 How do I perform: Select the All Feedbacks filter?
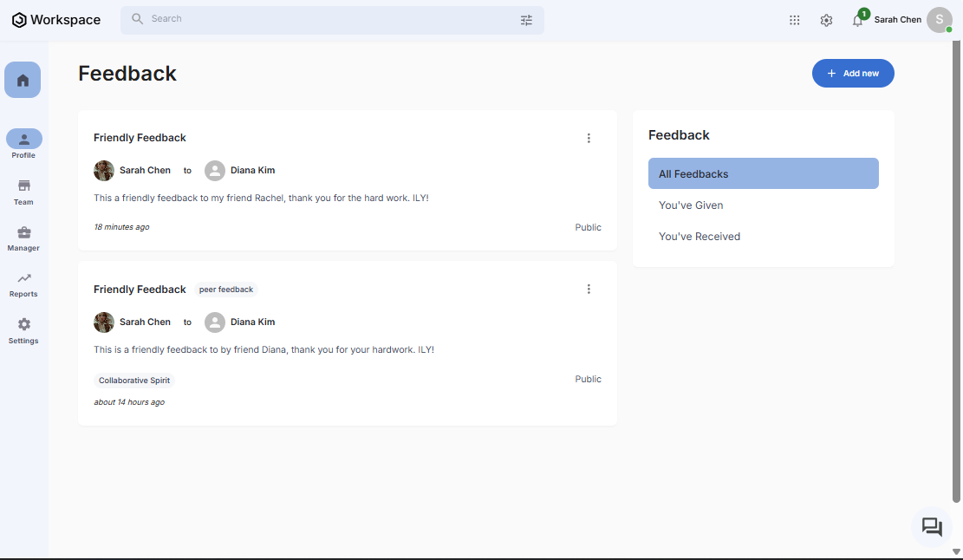tap(763, 173)
